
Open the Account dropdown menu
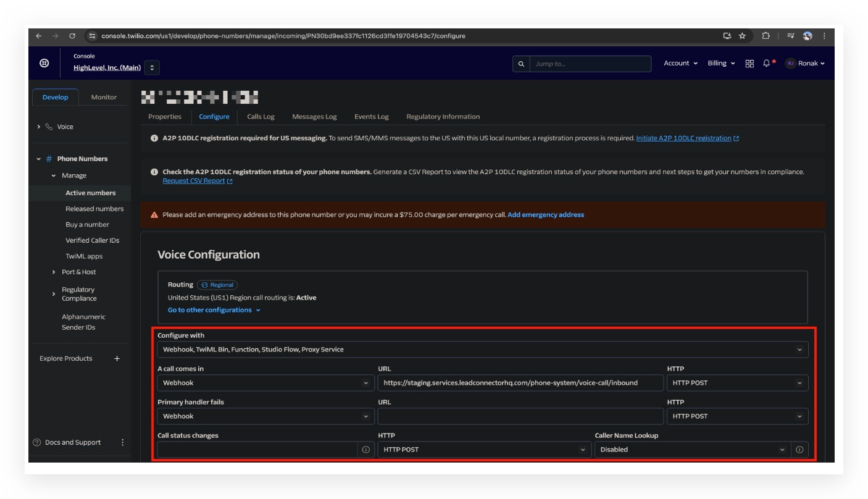[680, 63]
